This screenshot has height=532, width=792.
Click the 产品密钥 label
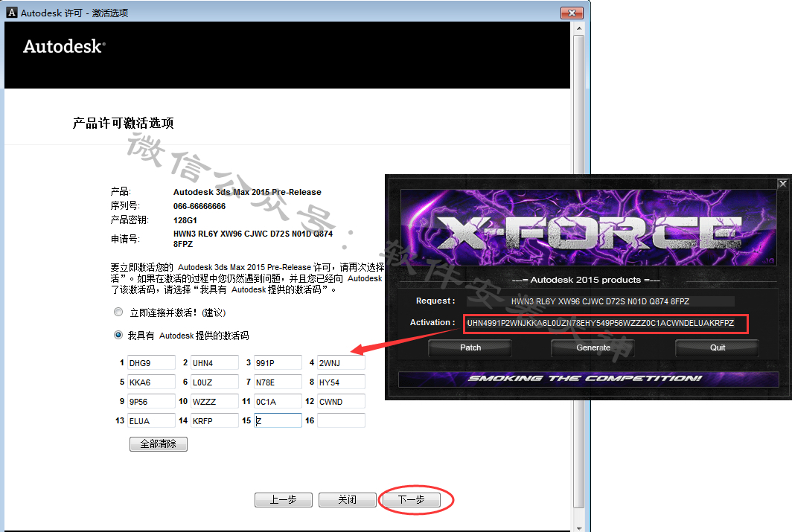[x=130, y=220]
